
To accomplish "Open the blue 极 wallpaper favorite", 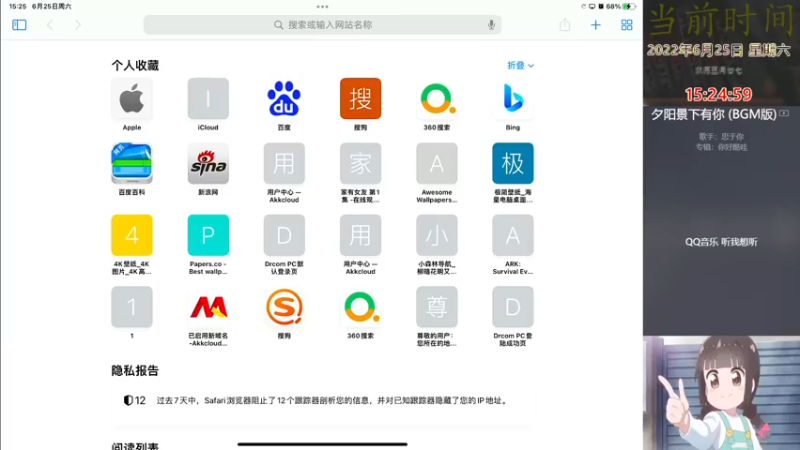I will (513, 173).
